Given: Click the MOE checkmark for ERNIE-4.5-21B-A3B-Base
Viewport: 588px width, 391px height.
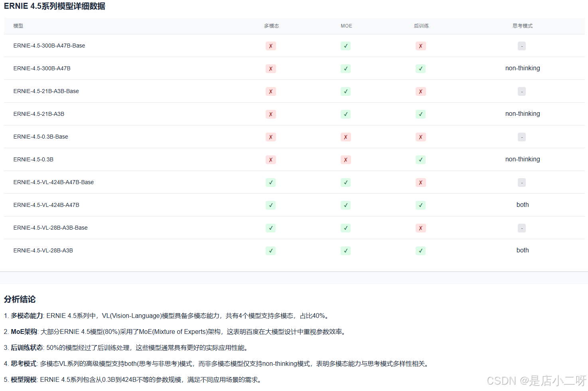Looking at the screenshot, I should [x=346, y=91].
